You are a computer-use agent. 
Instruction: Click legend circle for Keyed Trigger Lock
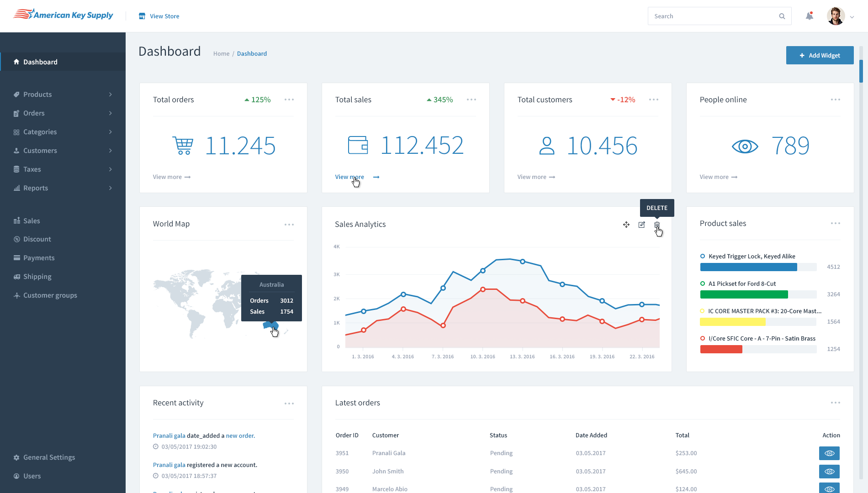(x=703, y=257)
